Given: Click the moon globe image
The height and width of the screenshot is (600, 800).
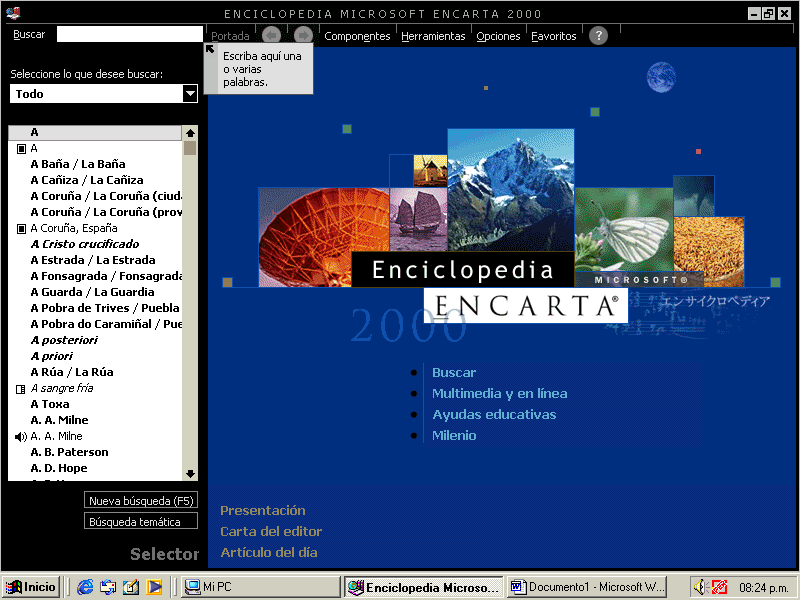Looking at the screenshot, I should click(661, 77).
